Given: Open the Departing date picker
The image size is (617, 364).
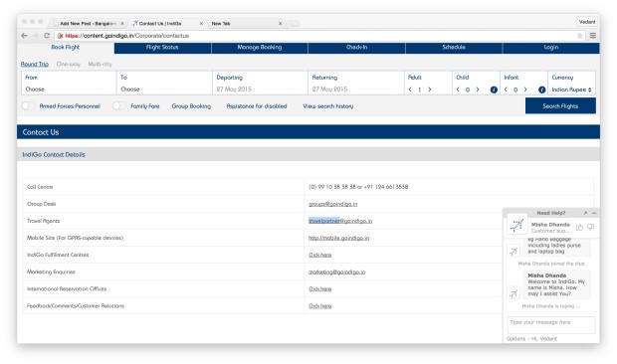Looking at the screenshot, I should click(x=260, y=83).
